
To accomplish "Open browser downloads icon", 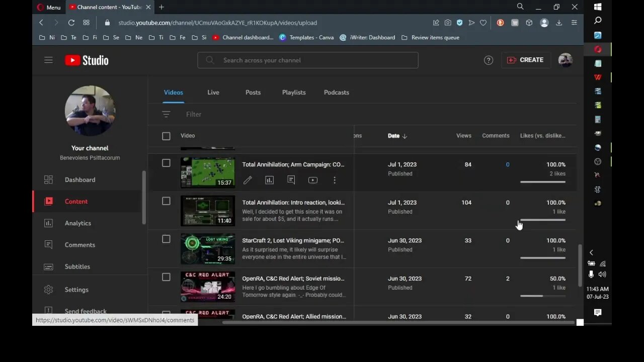I will 559,23.
